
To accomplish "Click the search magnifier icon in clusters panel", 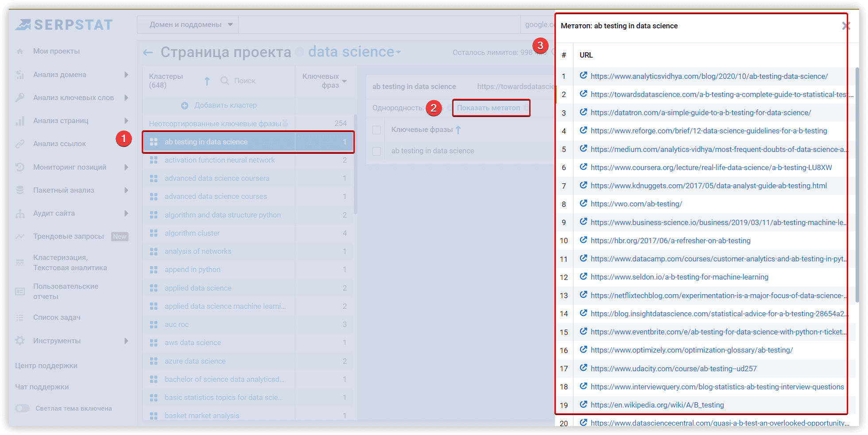I will (225, 81).
